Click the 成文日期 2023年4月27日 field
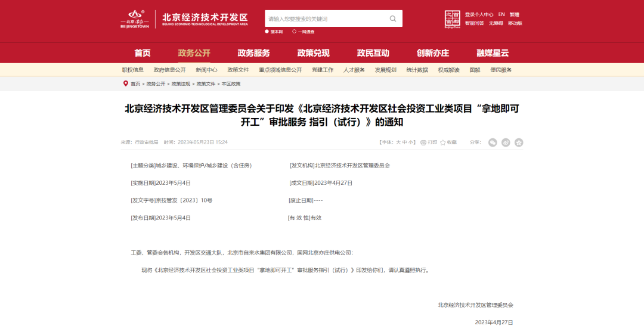The height and width of the screenshot is (335, 644). (321, 183)
